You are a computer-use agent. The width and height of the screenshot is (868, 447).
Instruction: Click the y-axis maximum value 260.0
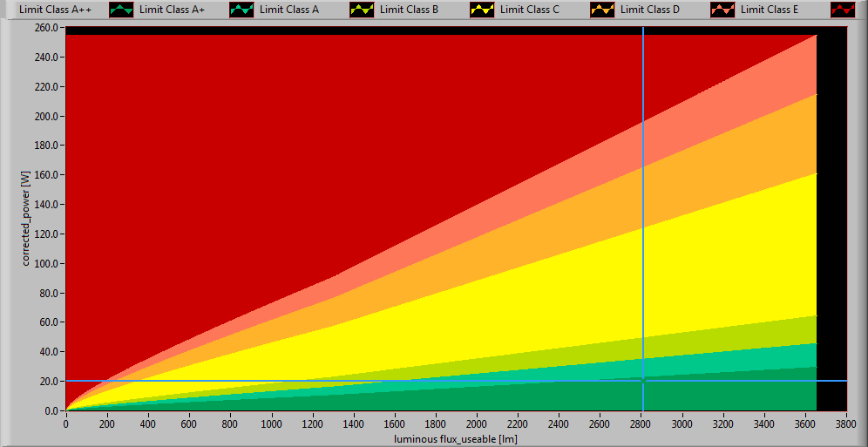click(x=45, y=28)
